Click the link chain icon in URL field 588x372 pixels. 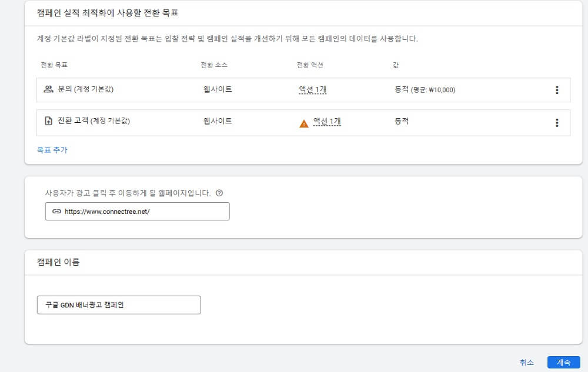point(56,212)
